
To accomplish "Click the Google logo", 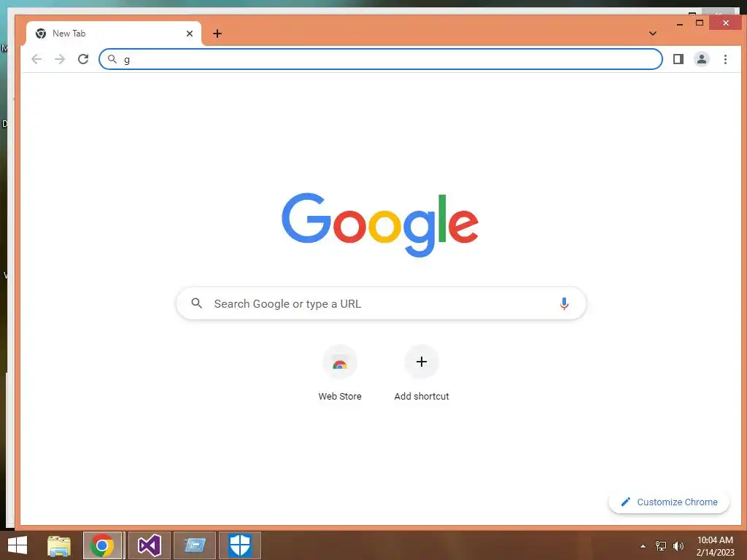I will [x=379, y=225].
